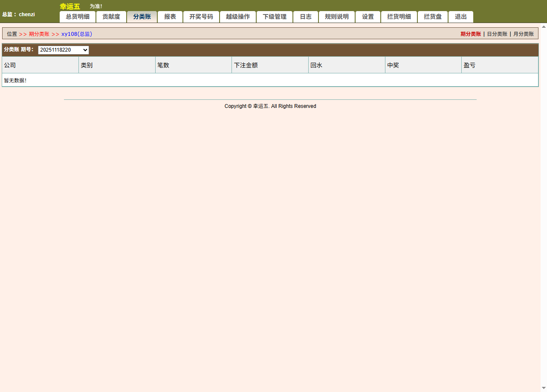Go to the 开奖号码 tab
This screenshot has width=547, height=392.
click(x=201, y=17)
